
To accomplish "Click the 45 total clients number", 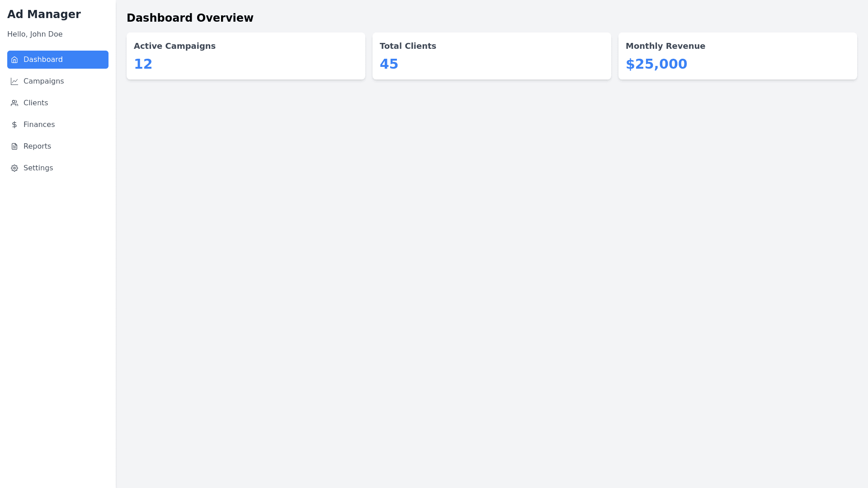I will pyautogui.click(x=389, y=64).
